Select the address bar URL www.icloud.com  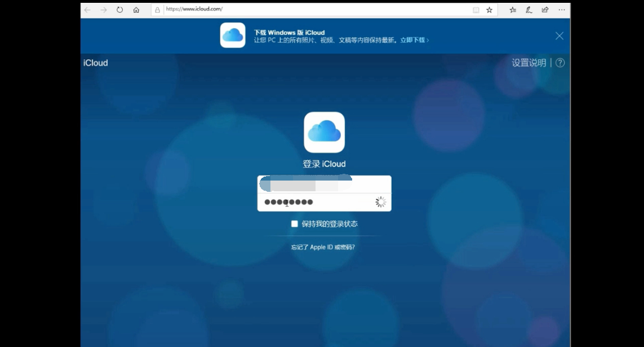(x=194, y=9)
